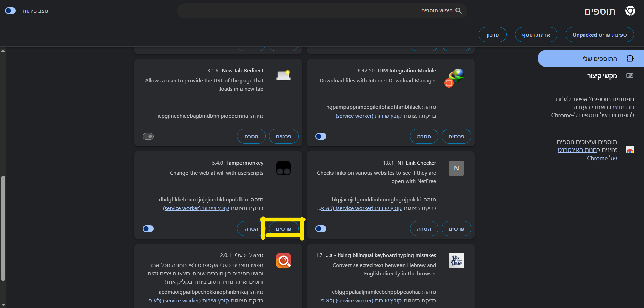The width and height of the screenshot is (644, 308).
Task: Click Load Unpacked button
Action: pos(599,35)
